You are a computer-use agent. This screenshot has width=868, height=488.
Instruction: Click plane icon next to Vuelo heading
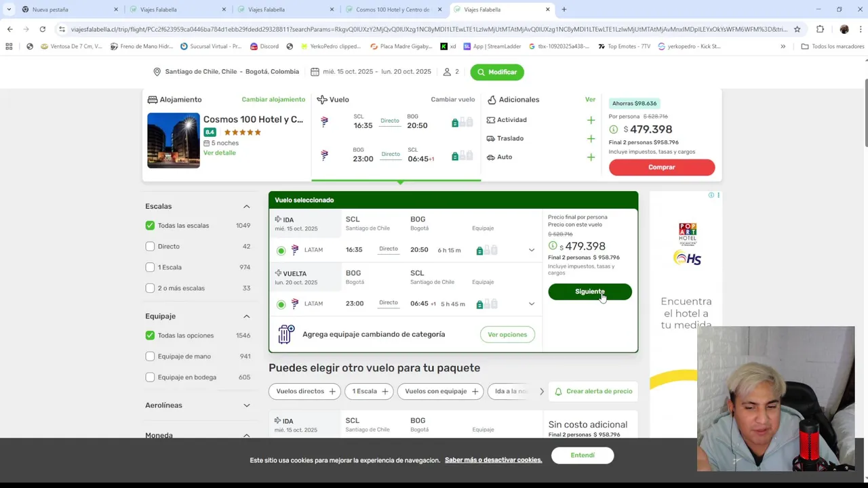322,100
